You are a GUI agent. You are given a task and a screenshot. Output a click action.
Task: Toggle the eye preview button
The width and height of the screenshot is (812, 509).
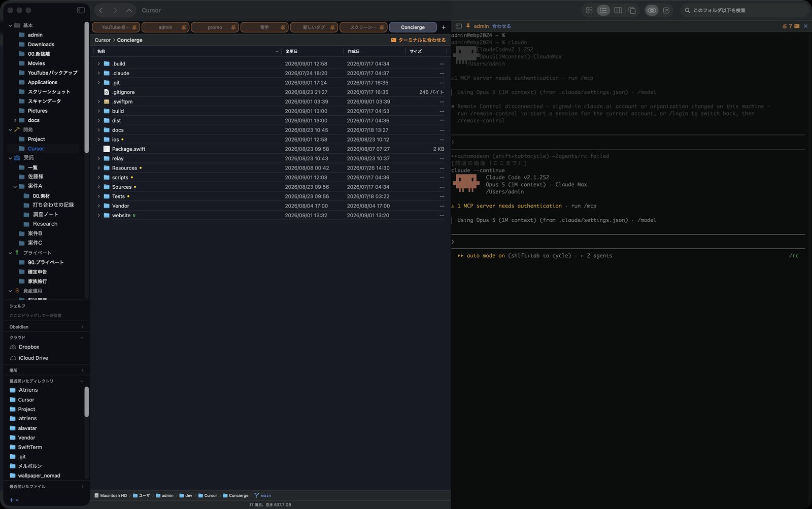pyautogui.click(x=652, y=10)
